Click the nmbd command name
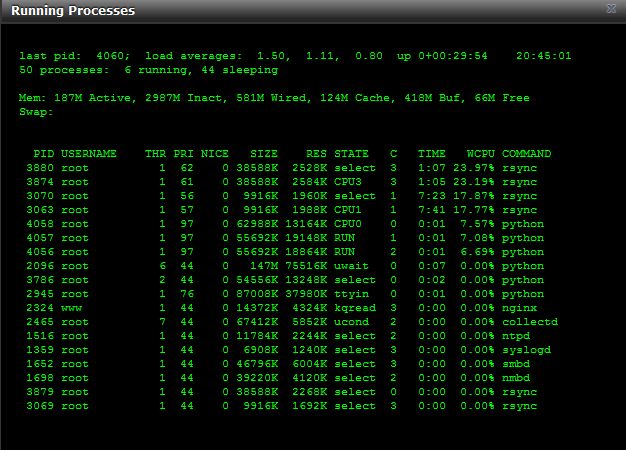 [516, 377]
